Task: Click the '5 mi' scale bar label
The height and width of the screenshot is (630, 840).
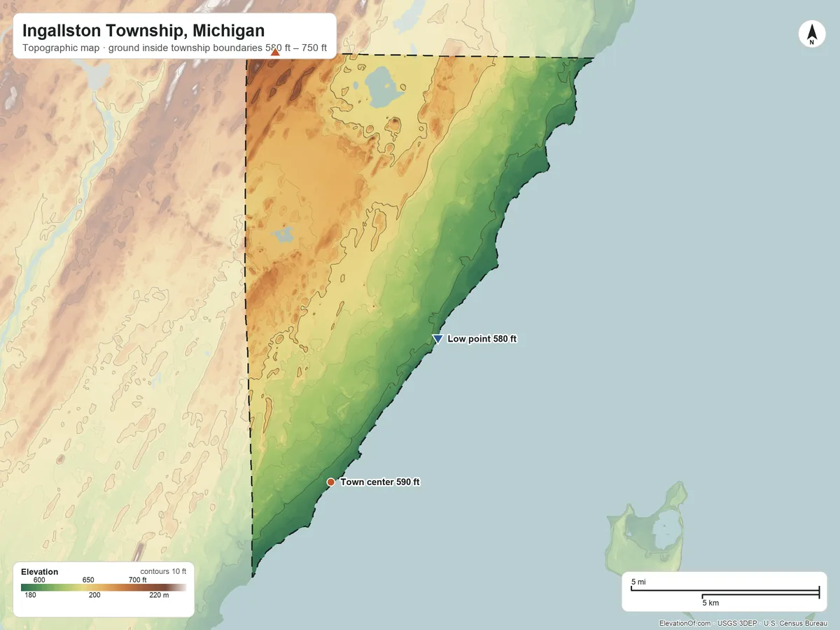Action: [638, 582]
